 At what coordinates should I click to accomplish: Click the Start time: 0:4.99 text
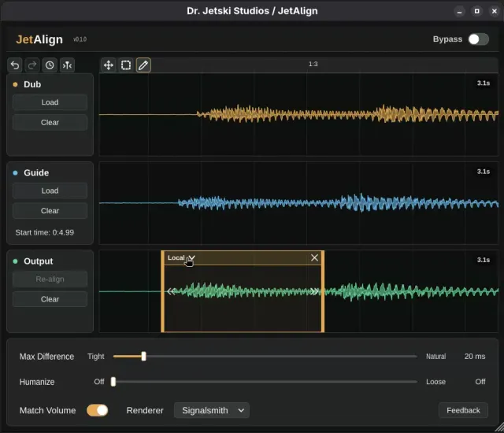tap(45, 232)
